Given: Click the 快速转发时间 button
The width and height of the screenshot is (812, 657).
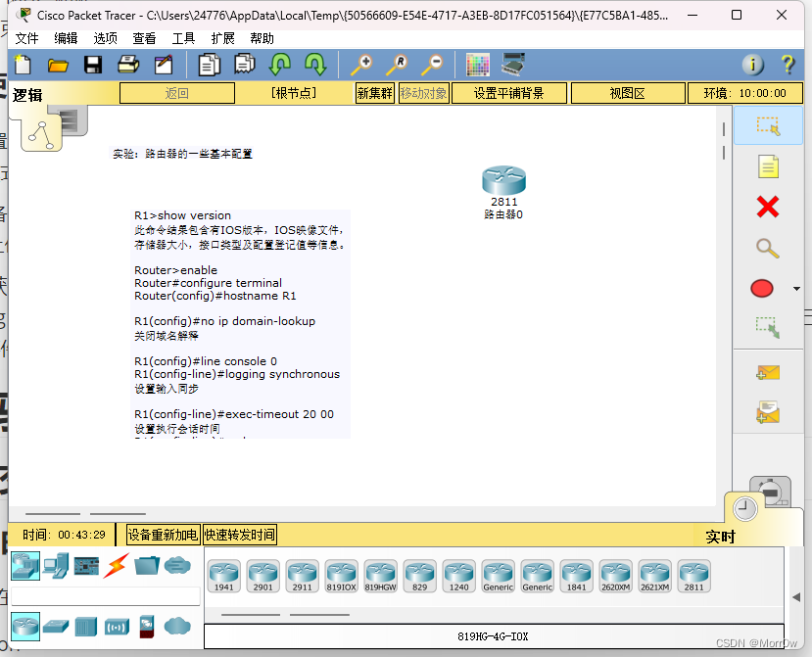Looking at the screenshot, I should (x=240, y=535).
